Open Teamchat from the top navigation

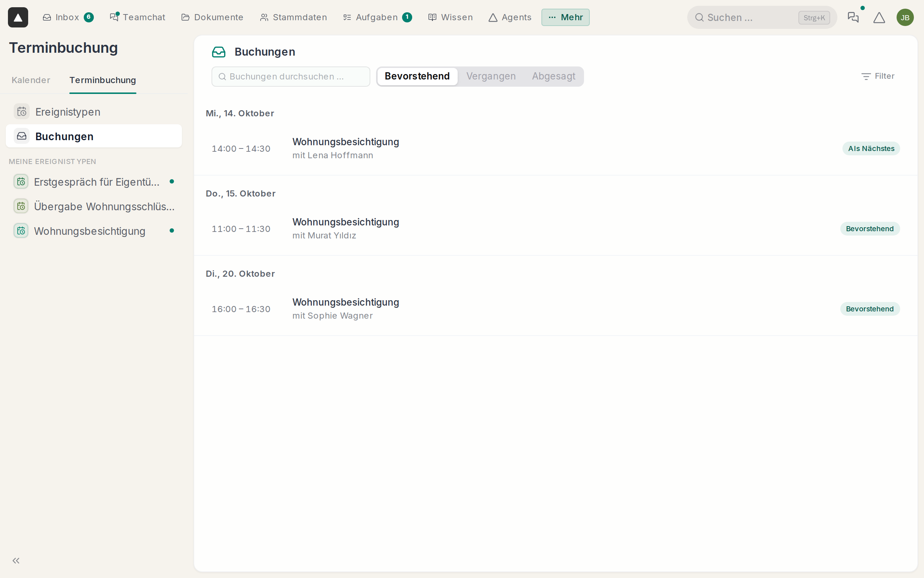(x=138, y=17)
